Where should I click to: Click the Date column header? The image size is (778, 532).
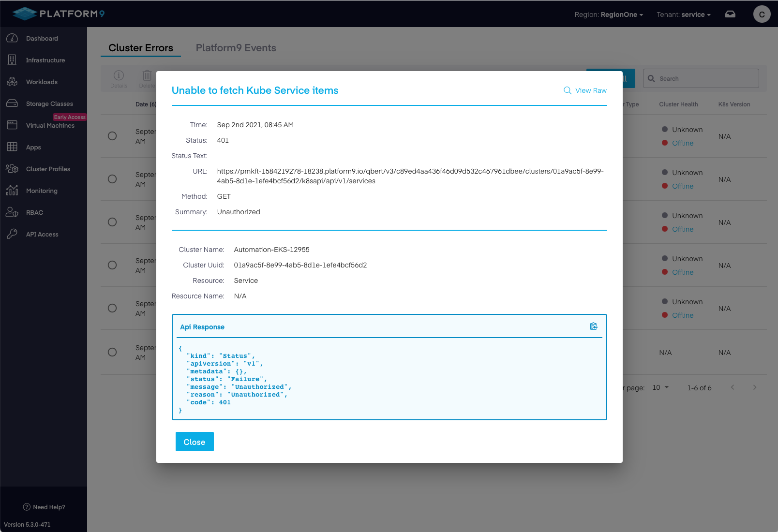146,104
